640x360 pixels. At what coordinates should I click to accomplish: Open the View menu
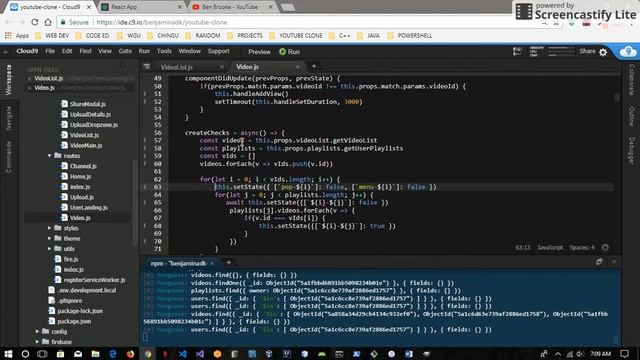coord(104,51)
